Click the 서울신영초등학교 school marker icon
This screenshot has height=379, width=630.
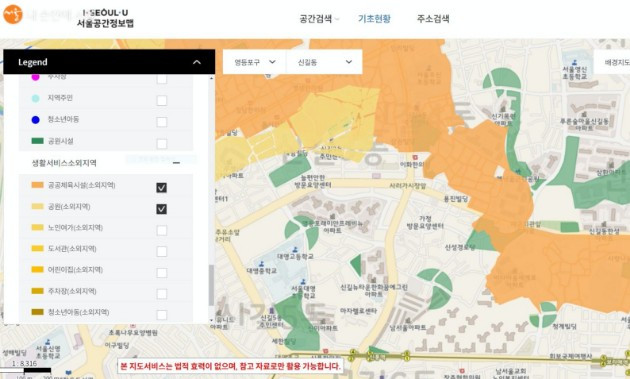click(48, 342)
